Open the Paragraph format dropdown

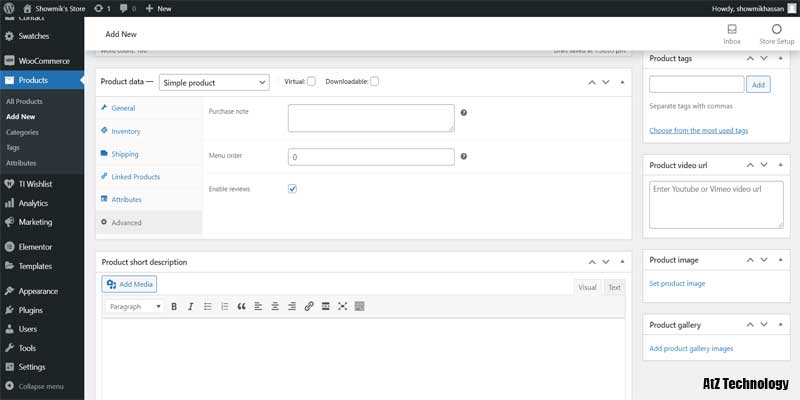(134, 306)
